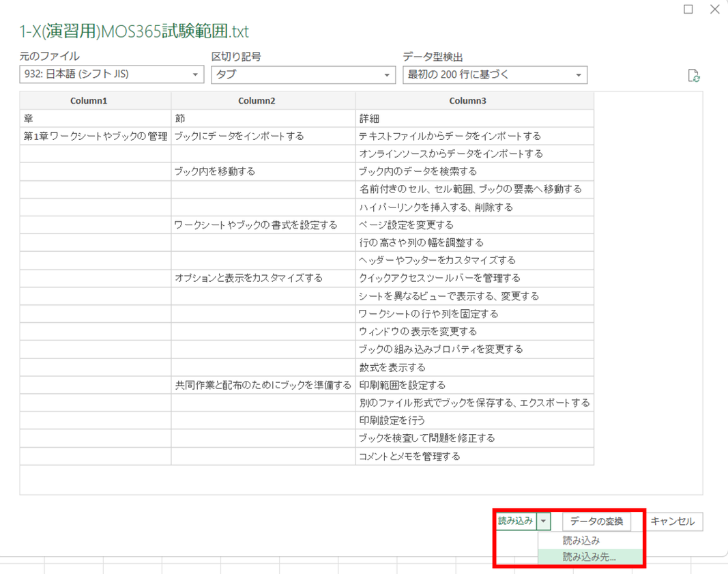Click the データの変換 button
This screenshot has width=728, height=574.
coord(596,521)
